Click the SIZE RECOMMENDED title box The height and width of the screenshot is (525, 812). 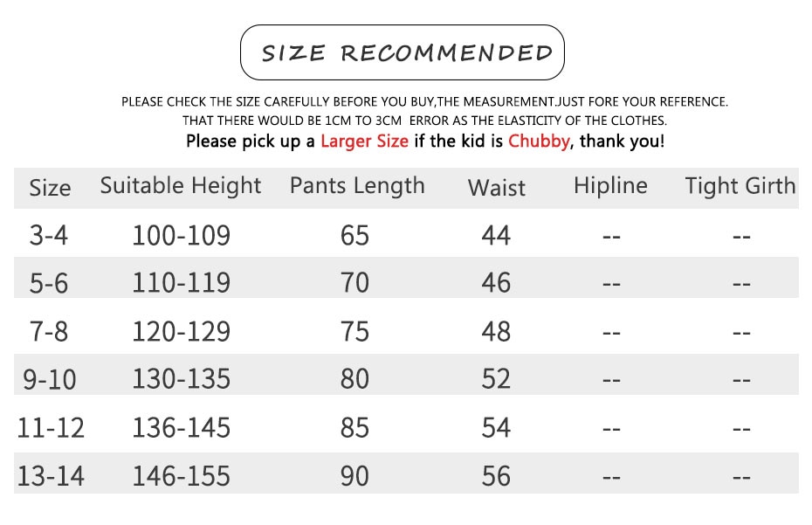pos(403,52)
